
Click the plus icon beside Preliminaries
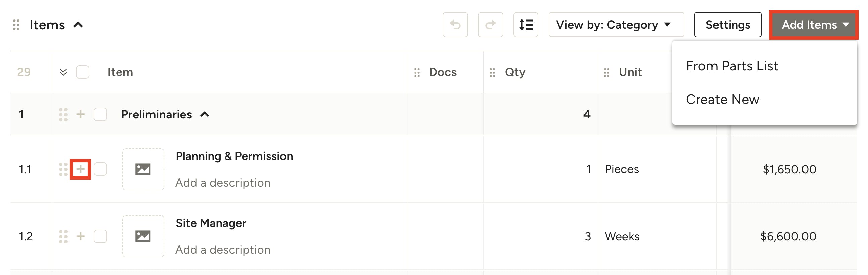80,114
